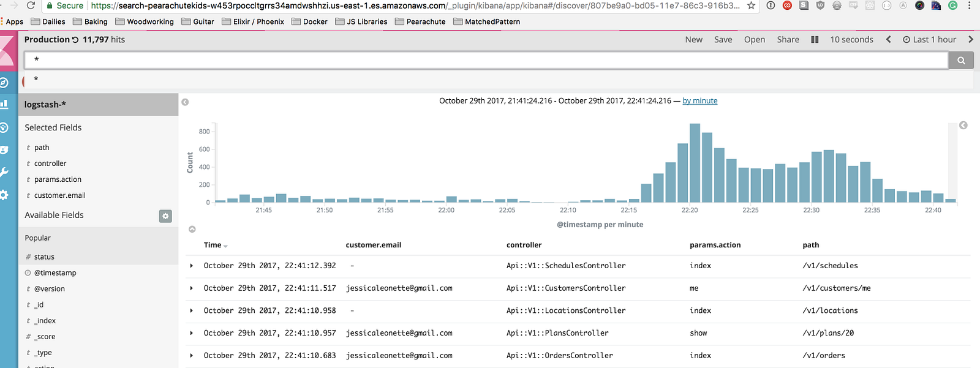Screen dimensions: 980x368
Task: Sort by Time column arrow
Action: pos(225,246)
